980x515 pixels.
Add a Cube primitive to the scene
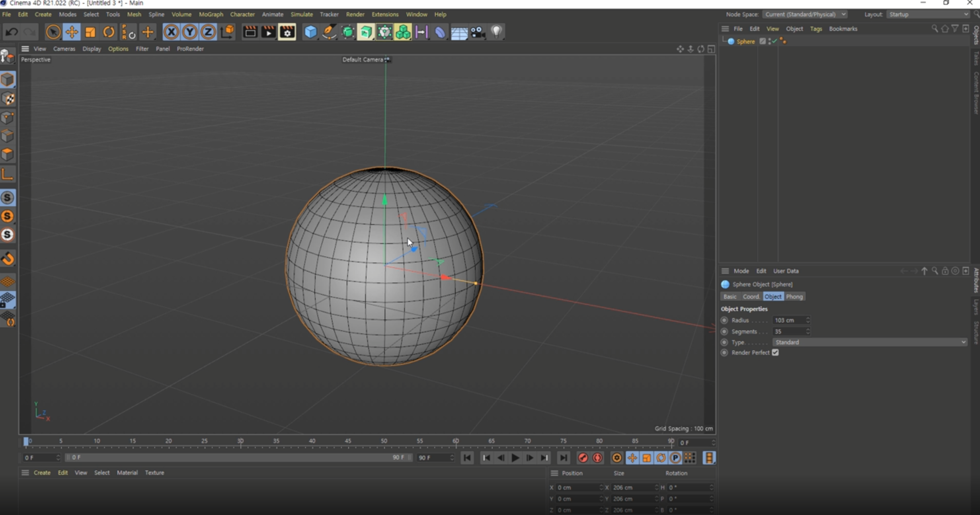[310, 32]
